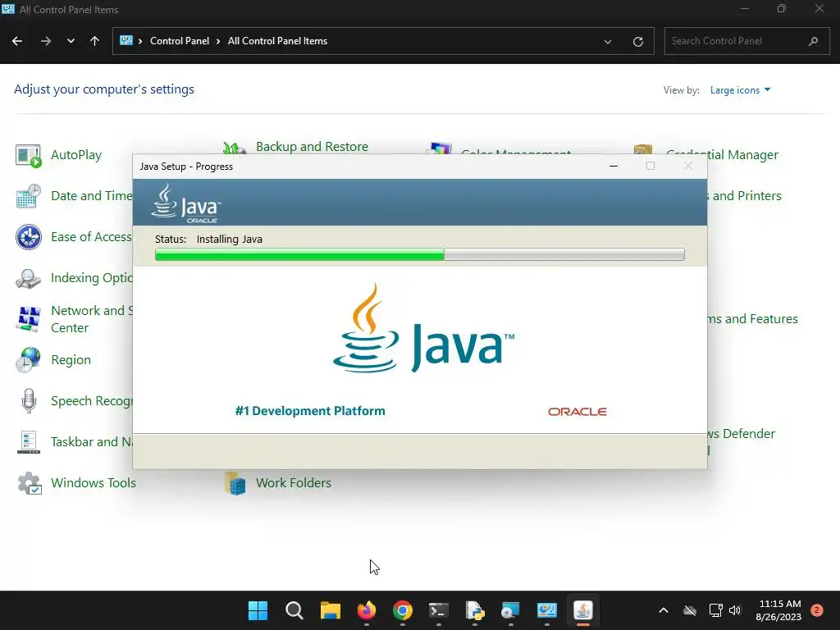840x630 pixels.
Task: Open the Date and Time clock icon
Action: click(29, 196)
